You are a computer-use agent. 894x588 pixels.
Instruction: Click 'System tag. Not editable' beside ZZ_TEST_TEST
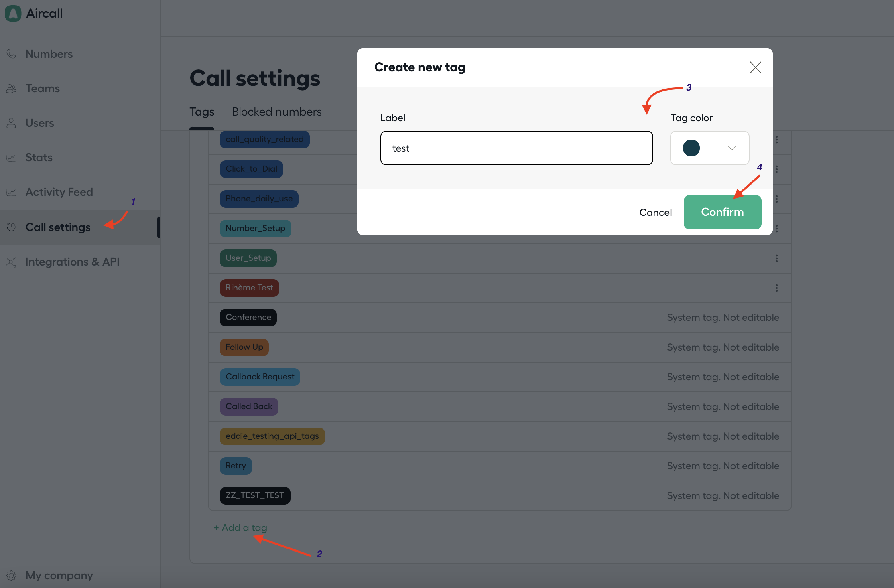click(x=723, y=496)
